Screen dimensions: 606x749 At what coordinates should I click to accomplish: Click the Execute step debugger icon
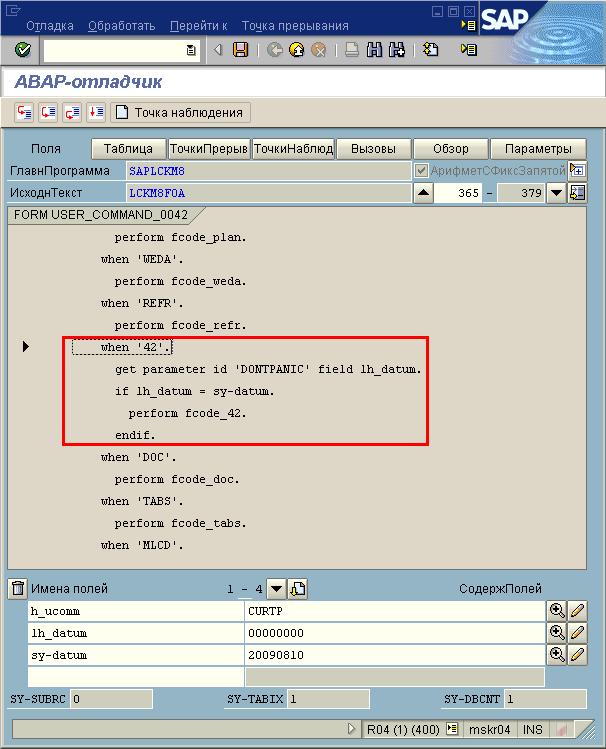click(x=48, y=113)
